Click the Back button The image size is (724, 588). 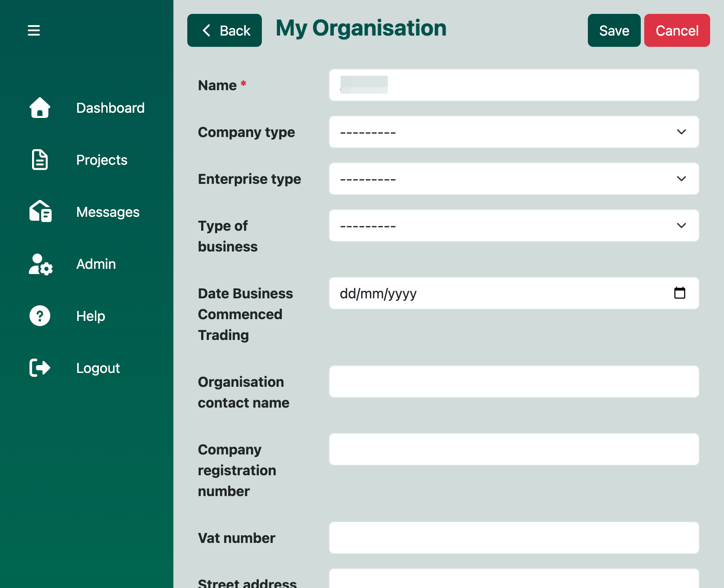tap(225, 30)
